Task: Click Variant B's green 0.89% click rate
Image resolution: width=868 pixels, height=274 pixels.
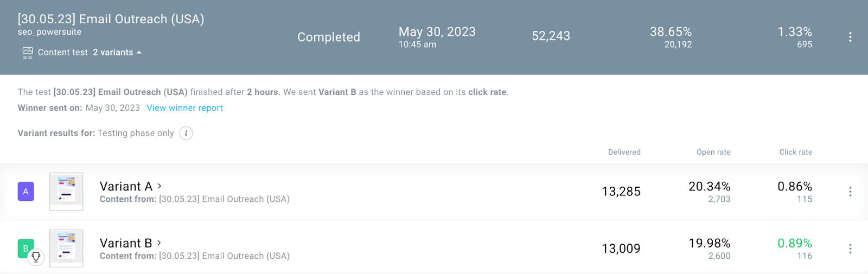Action: (x=795, y=243)
